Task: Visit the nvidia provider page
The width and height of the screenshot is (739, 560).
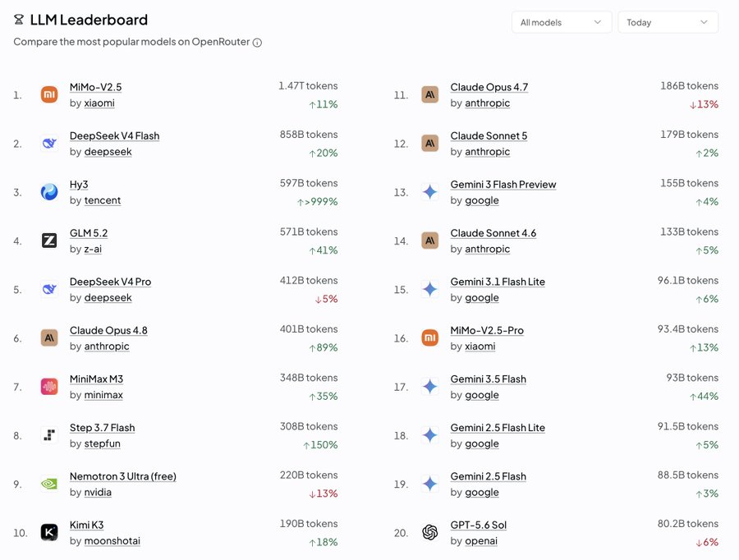Action: point(98,492)
